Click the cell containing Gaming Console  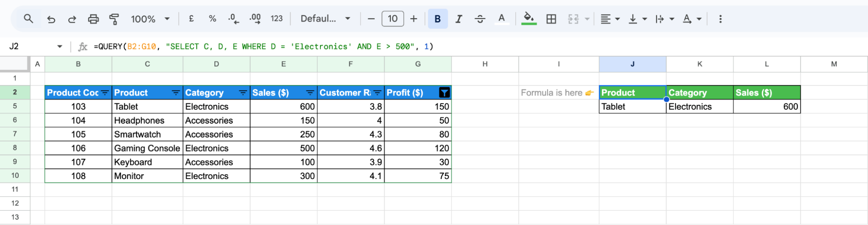coord(147,148)
